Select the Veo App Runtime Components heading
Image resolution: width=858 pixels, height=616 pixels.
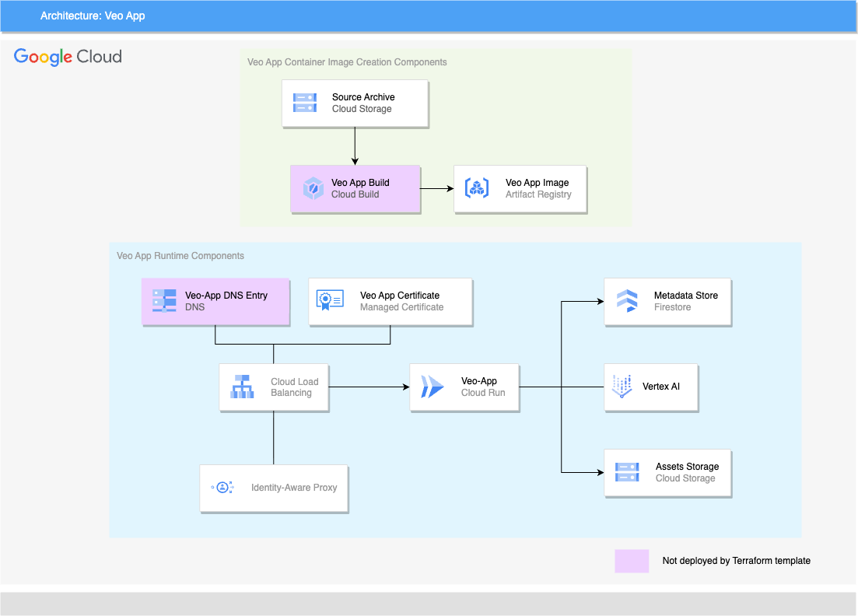point(180,255)
